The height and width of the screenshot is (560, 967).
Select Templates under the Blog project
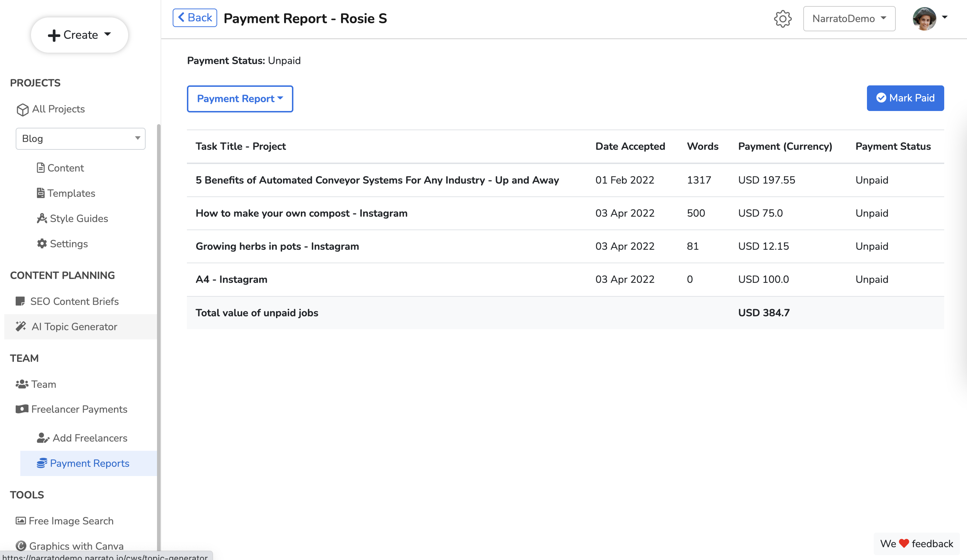[71, 193]
